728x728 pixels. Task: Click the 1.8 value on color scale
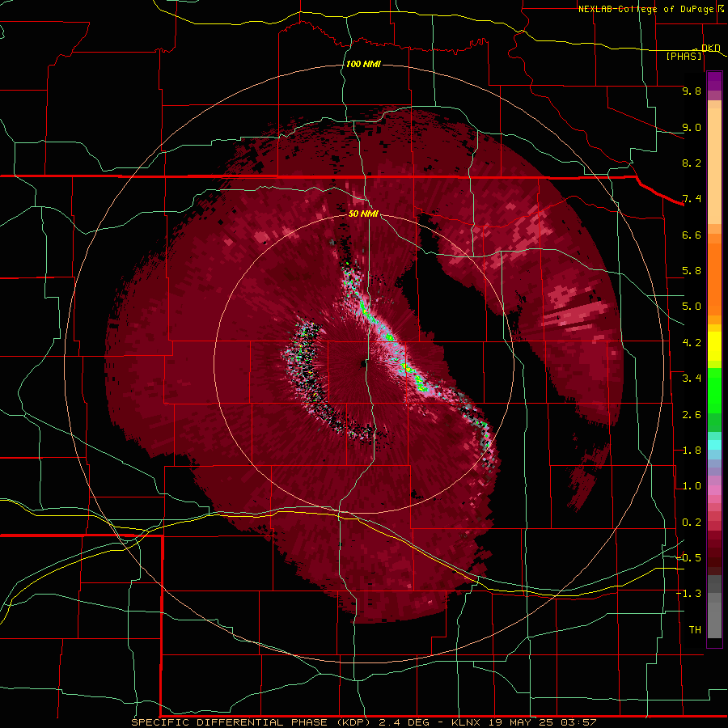coord(692,451)
